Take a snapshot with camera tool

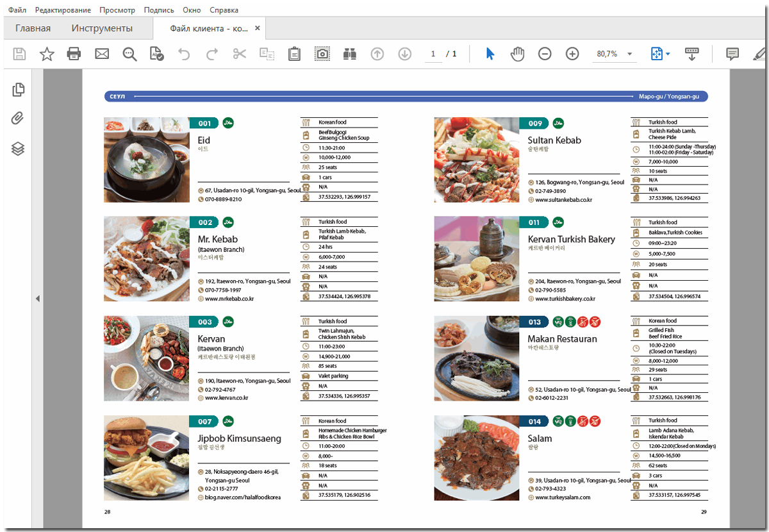322,54
